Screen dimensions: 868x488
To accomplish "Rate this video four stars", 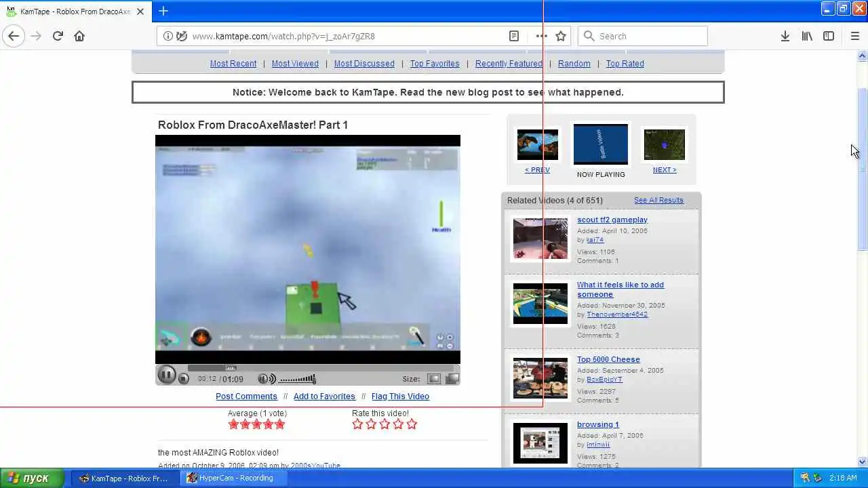I will tap(398, 424).
